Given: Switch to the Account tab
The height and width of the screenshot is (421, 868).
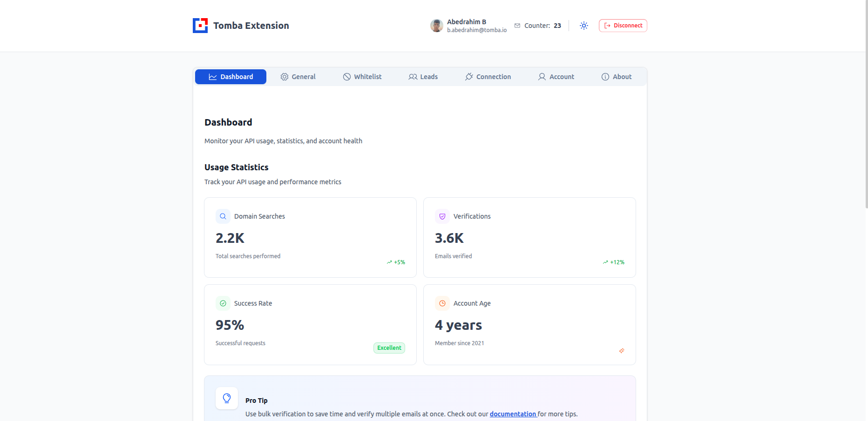Looking at the screenshot, I should 556,77.
